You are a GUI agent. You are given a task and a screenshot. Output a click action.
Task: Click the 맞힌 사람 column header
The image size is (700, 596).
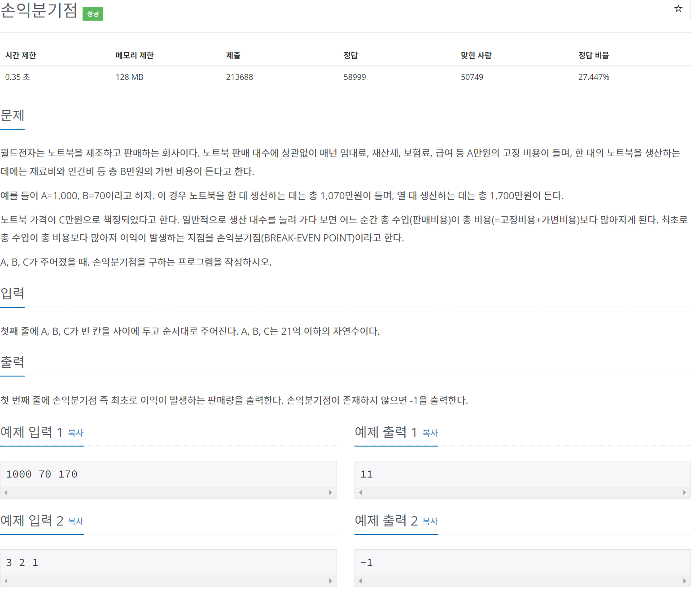coord(477,55)
